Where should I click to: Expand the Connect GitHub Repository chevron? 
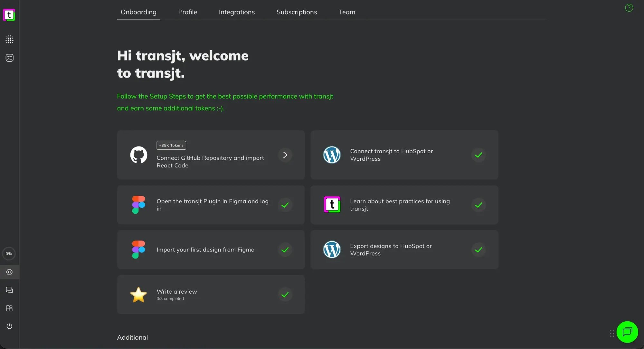[285, 155]
